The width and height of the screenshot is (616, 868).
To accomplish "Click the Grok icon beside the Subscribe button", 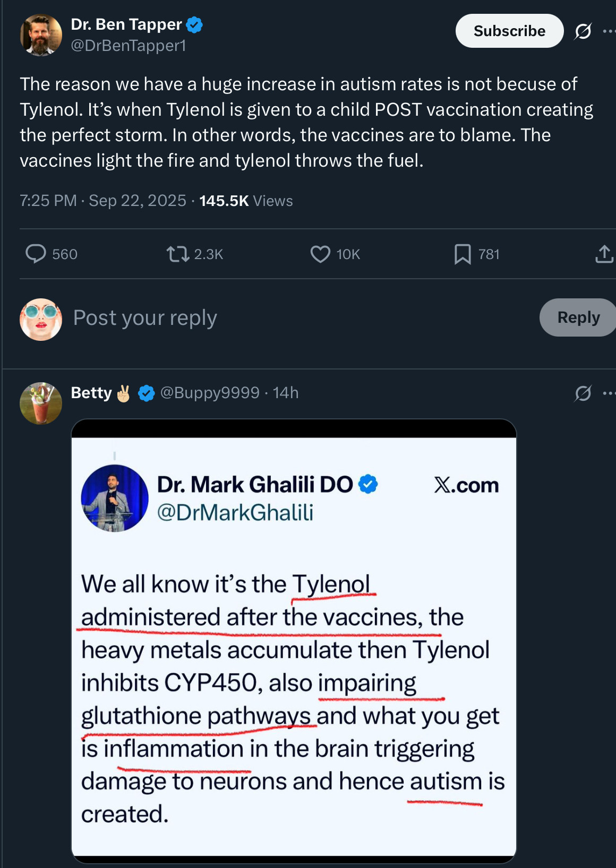I will 583,31.
